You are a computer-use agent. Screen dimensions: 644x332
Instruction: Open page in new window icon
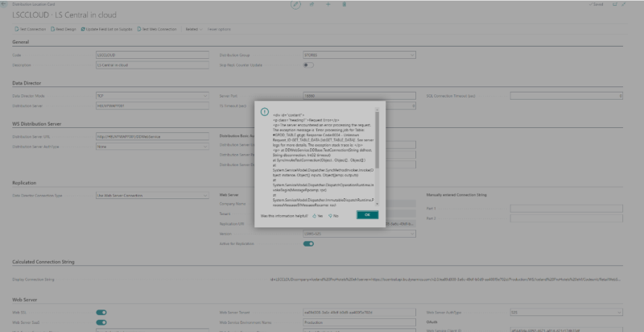[x=615, y=4]
